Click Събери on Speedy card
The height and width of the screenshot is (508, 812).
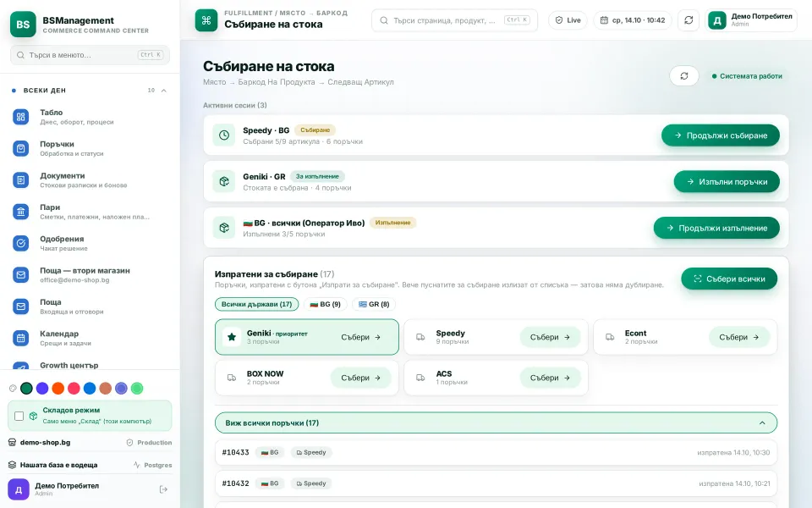tap(550, 337)
